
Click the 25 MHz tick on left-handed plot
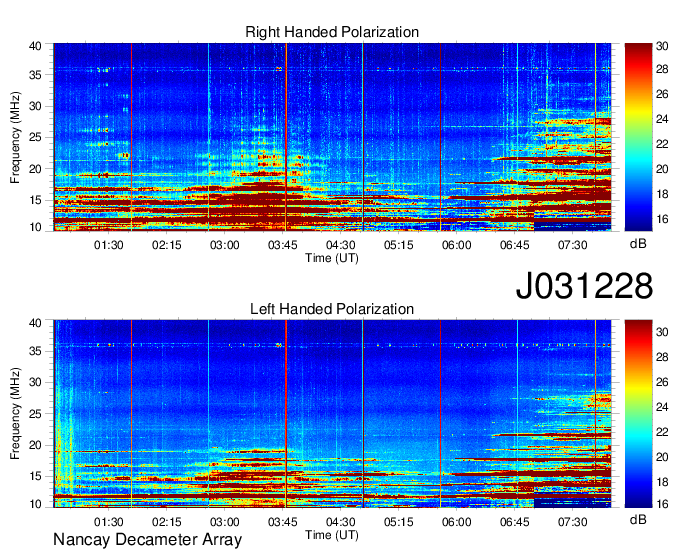tap(36, 414)
